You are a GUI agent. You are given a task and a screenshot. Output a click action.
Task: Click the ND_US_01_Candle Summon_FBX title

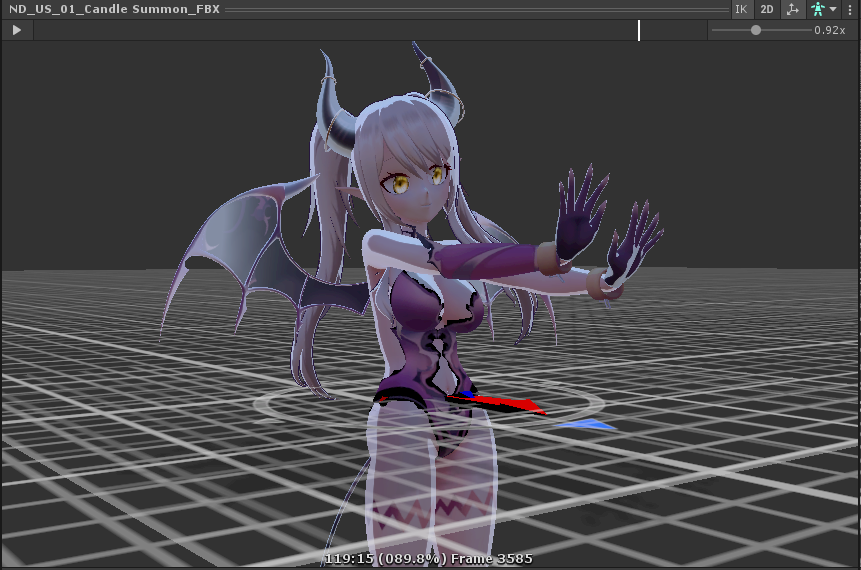[114, 9]
